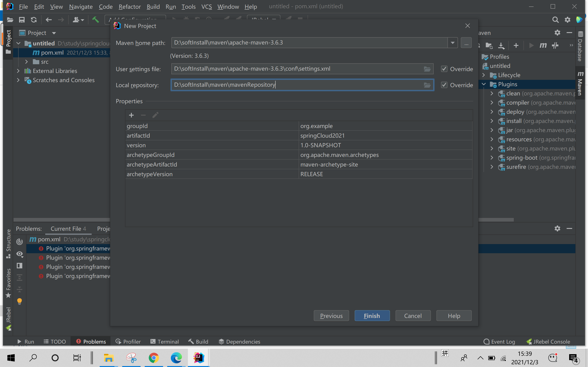Click the Finish button
The image size is (588, 367).
372,316
